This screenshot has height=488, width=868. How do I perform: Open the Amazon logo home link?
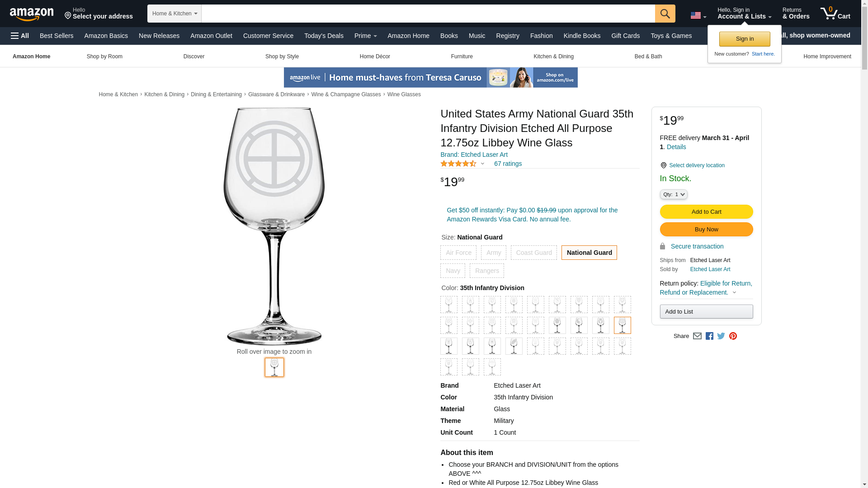[32, 14]
